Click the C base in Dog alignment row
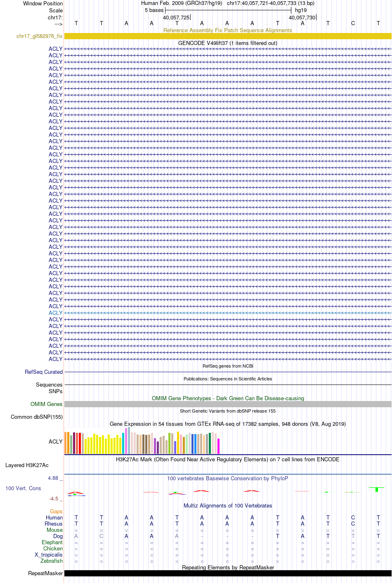392x583 pixels. click(102, 536)
